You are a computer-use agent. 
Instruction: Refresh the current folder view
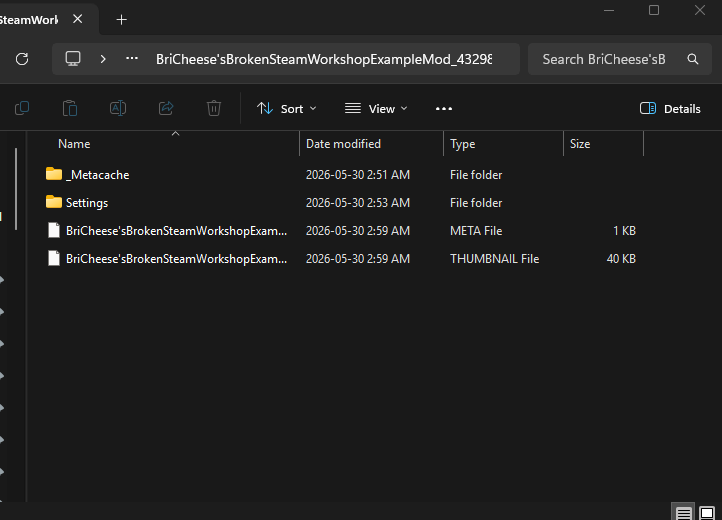[x=22, y=59]
